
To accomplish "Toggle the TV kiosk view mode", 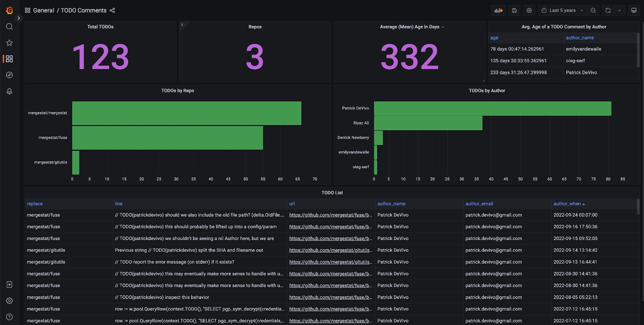I will [x=634, y=10].
